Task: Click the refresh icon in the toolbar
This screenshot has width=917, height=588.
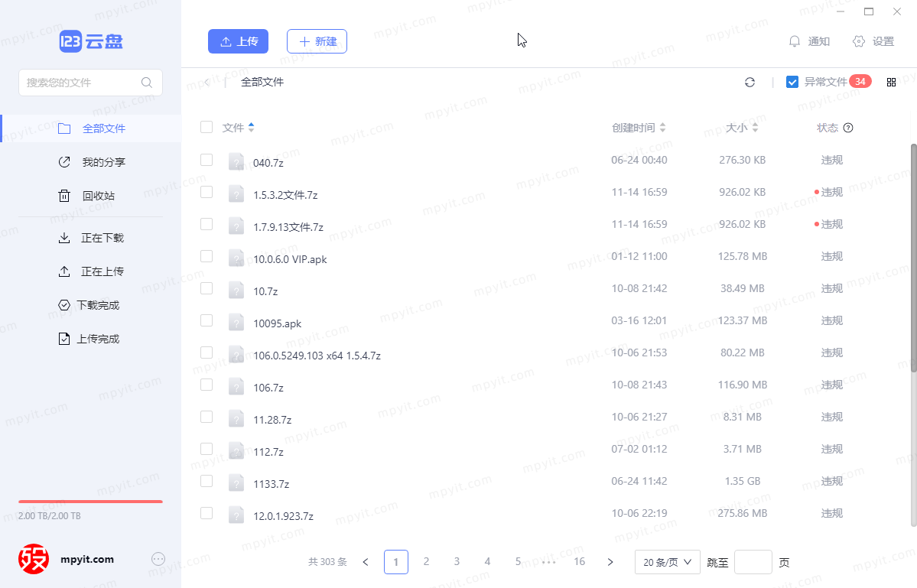Action: pos(750,83)
